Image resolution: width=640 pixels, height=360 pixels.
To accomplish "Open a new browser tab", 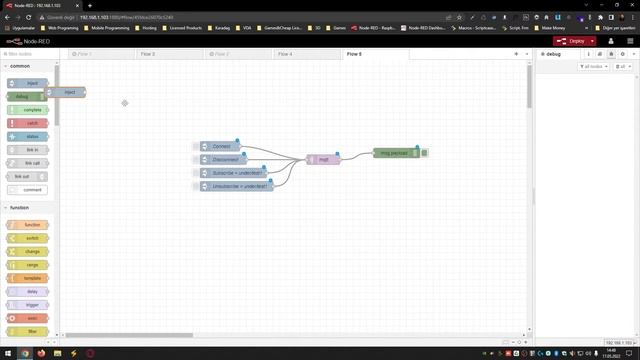I will [90, 6].
